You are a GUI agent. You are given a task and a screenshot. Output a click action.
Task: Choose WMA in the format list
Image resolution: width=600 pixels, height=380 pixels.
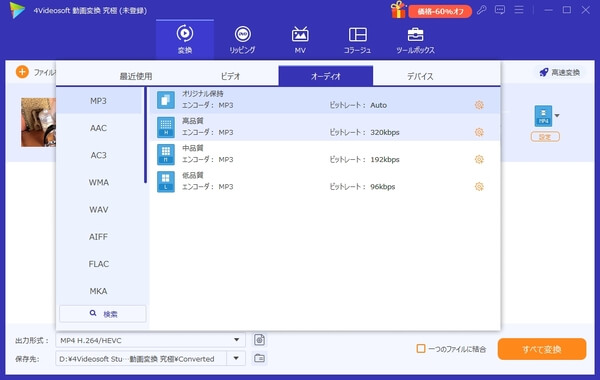coord(99,182)
